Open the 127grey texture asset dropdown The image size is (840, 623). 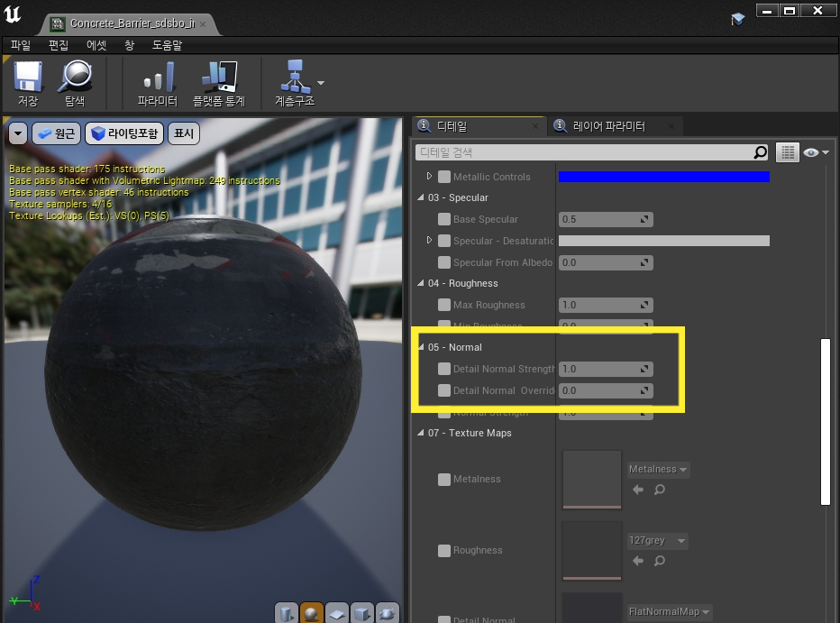(x=658, y=541)
